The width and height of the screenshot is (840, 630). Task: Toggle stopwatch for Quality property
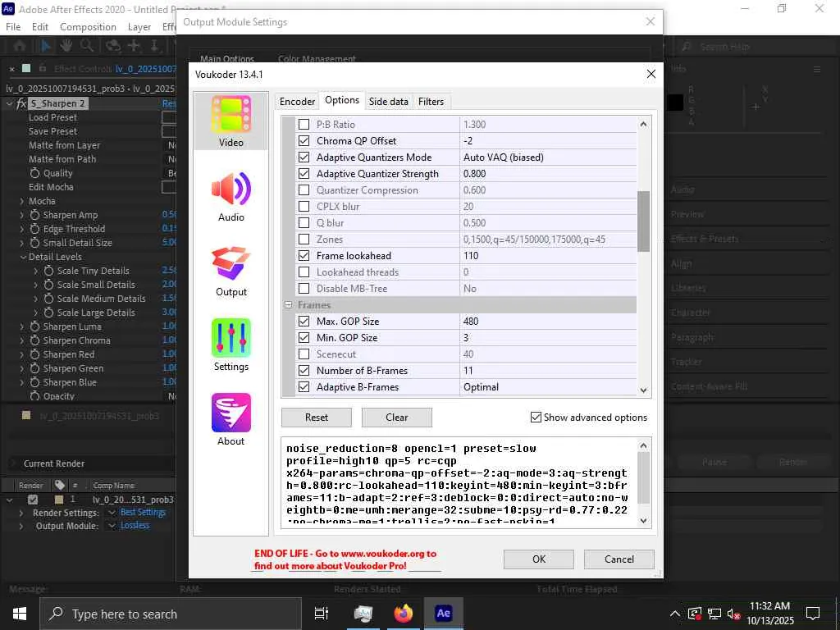34,173
